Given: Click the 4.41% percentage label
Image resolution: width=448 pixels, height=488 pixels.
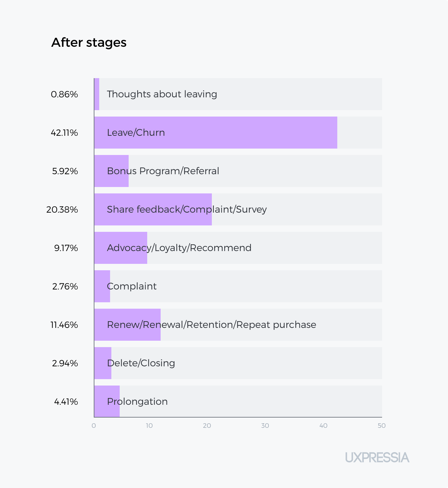Looking at the screenshot, I should (66, 402).
